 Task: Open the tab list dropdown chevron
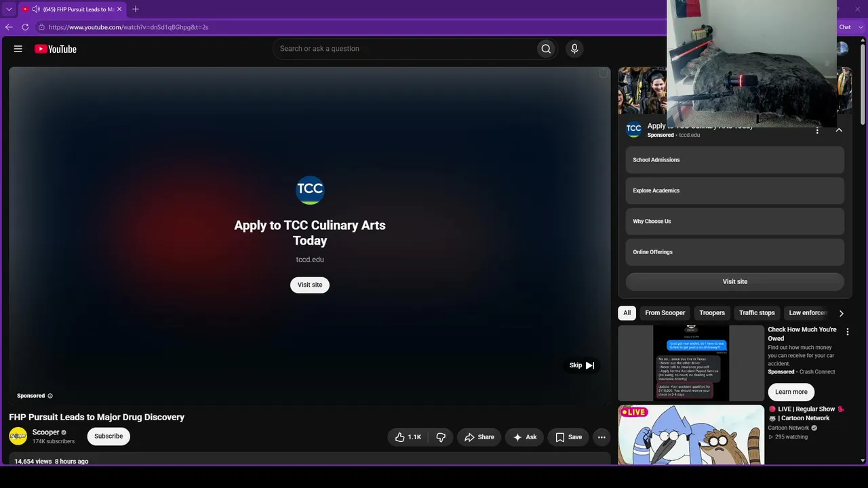tap(9, 9)
